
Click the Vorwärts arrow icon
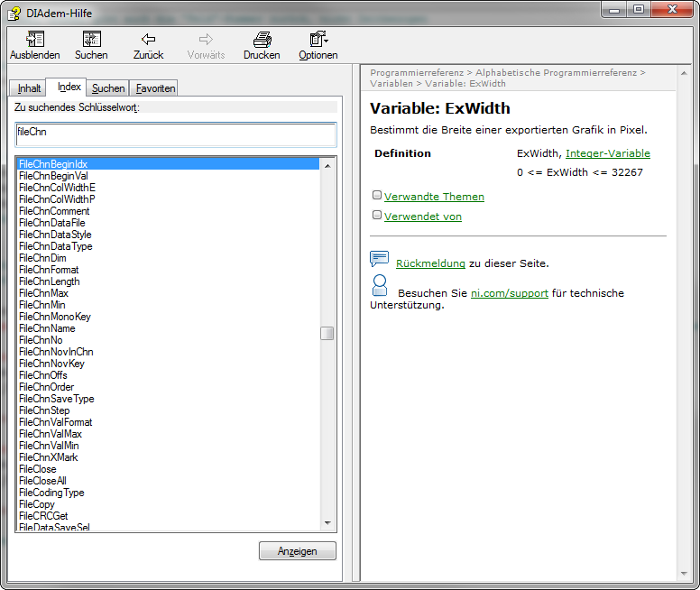pyautogui.click(x=206, y=40)
